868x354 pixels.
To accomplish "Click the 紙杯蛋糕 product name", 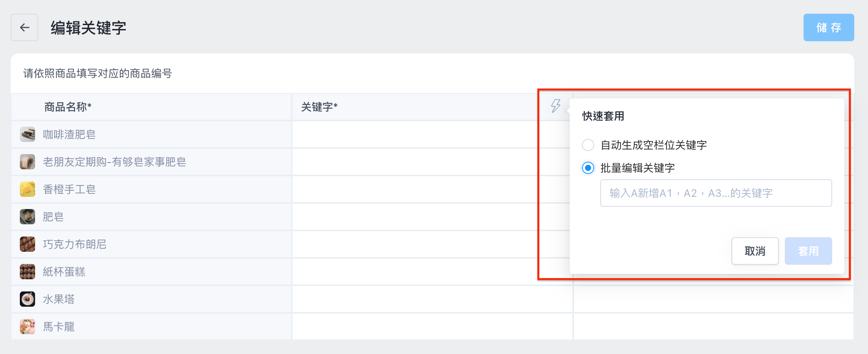I will pyautogui.click(x=64, y=272).
